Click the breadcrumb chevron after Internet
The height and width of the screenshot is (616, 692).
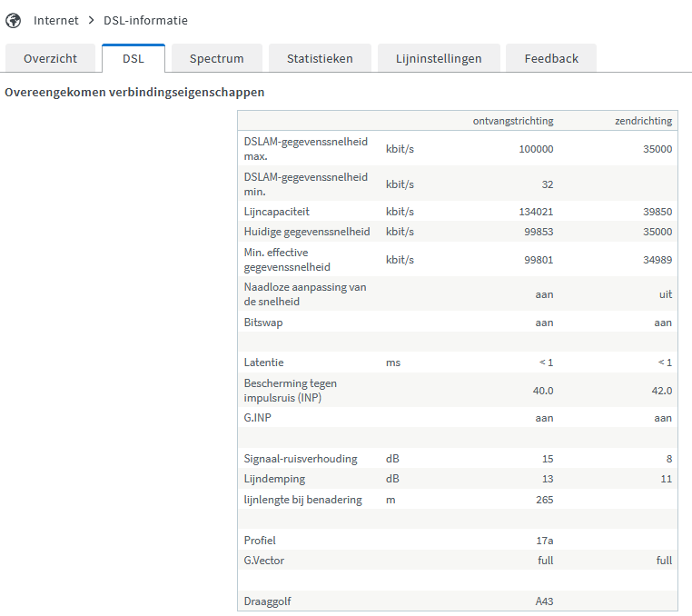tap(92, 20)
